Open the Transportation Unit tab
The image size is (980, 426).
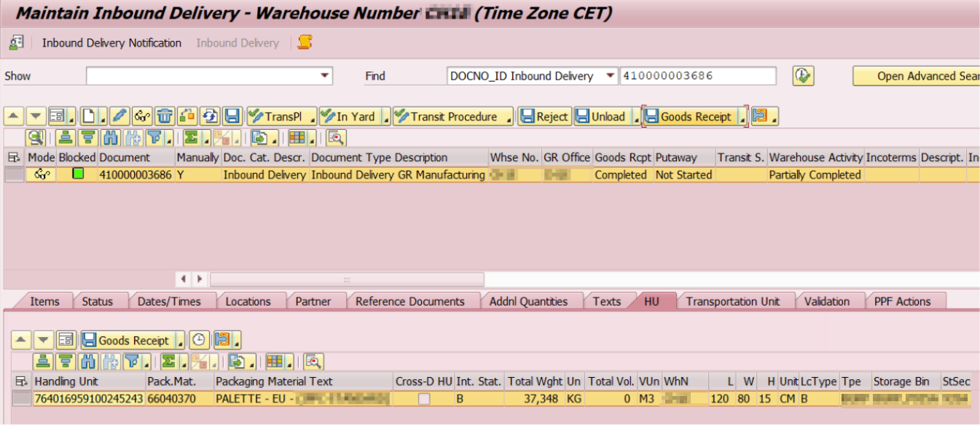point(732,301)
